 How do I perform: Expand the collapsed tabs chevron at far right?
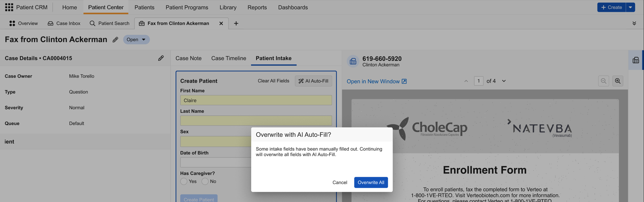click(634, 23)
